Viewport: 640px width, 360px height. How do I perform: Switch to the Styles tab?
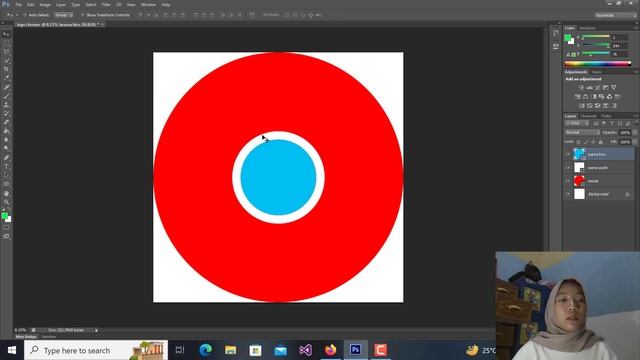(596, 72)
